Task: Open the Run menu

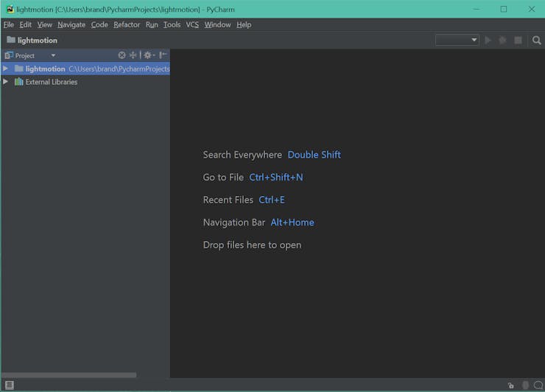Action: coord(152,25)
